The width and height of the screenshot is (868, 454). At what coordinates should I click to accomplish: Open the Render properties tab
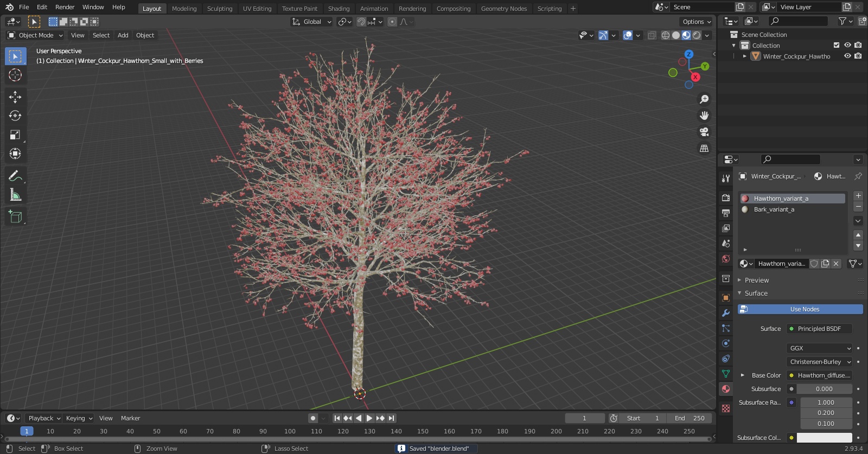pyautogui.click(x=726, y=198)
